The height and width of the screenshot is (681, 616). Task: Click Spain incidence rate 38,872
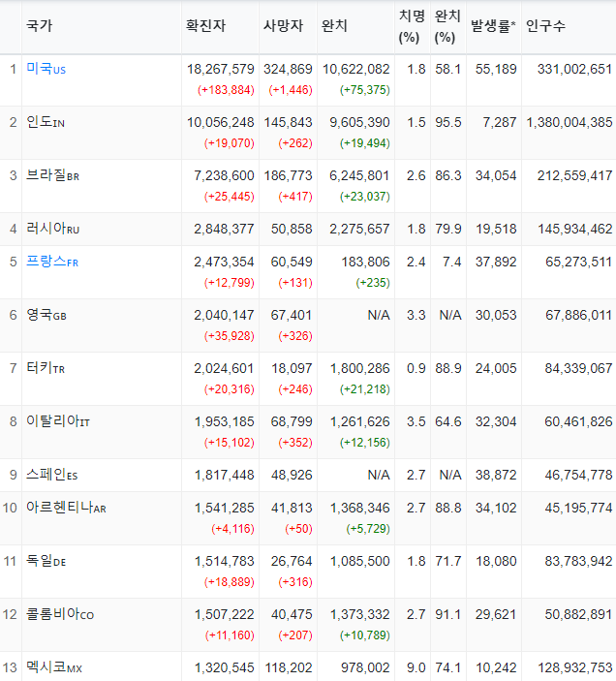[x=496, y=475]
